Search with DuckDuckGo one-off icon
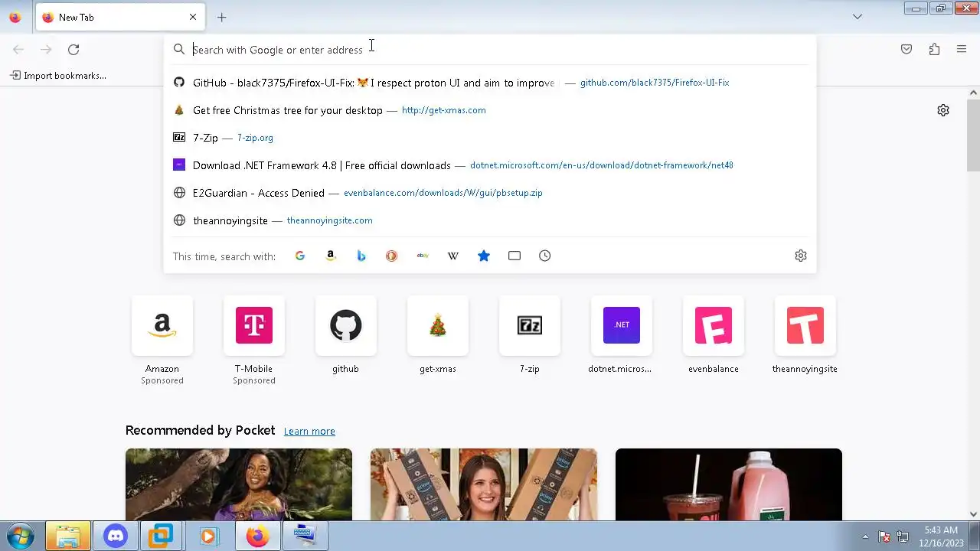Image resolution: width=980 pixels, height=551 pixels. click(x=392, y=256)
